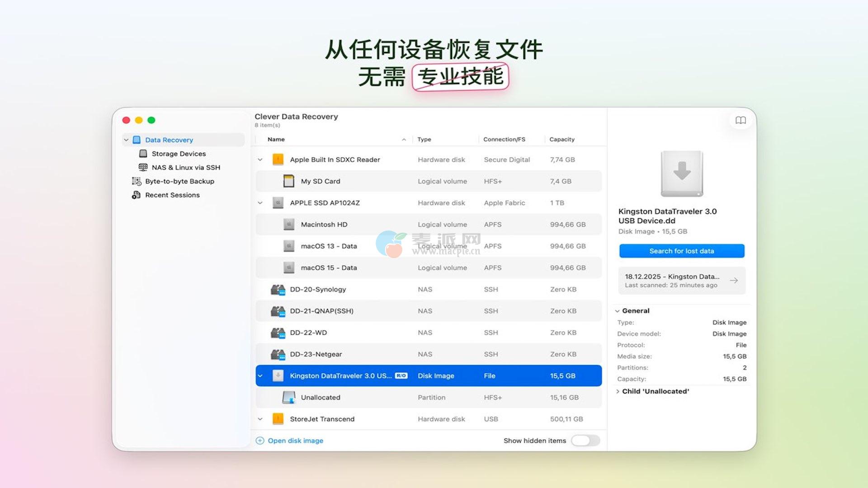Click the large disk image thumbnail
The height and width of the screenshot is (488, 868).
pyautogui.click(x=682, y=174)
